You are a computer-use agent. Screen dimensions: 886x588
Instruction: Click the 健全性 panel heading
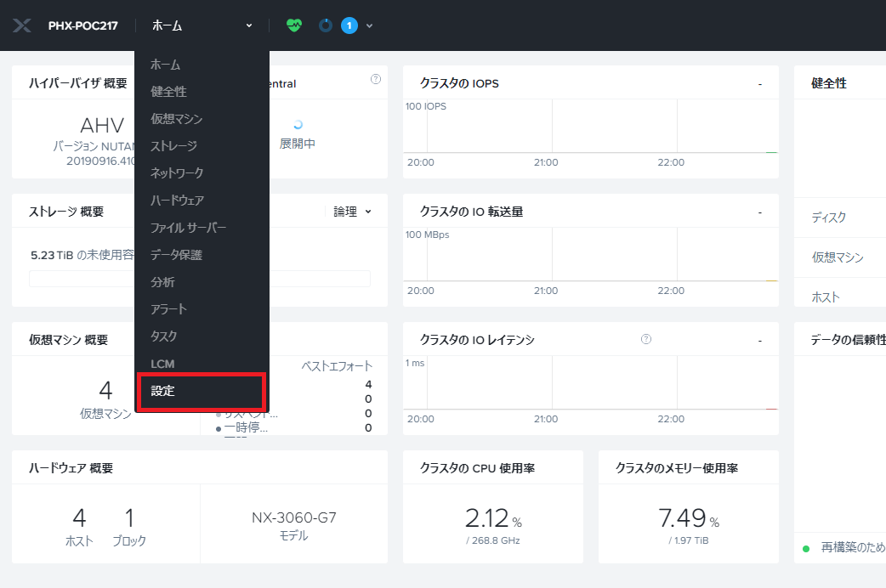point(829,83)
